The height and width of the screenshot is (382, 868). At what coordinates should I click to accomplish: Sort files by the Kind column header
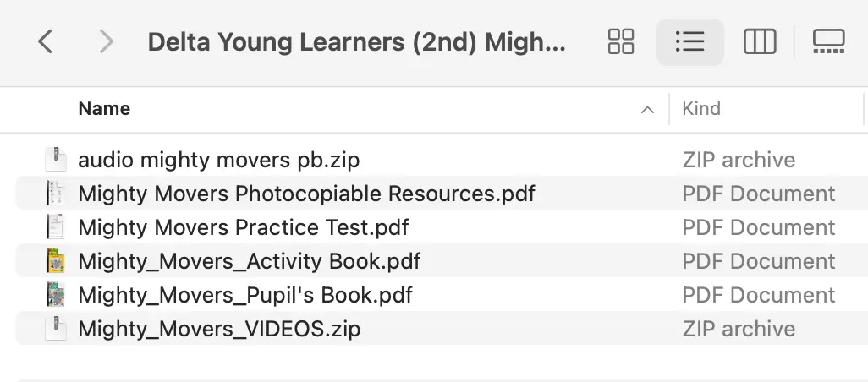(x=701, y=108)
